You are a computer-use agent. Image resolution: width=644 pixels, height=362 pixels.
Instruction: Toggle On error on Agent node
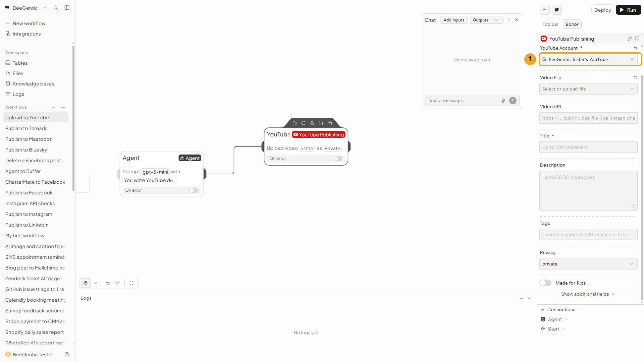coord(194,190)
